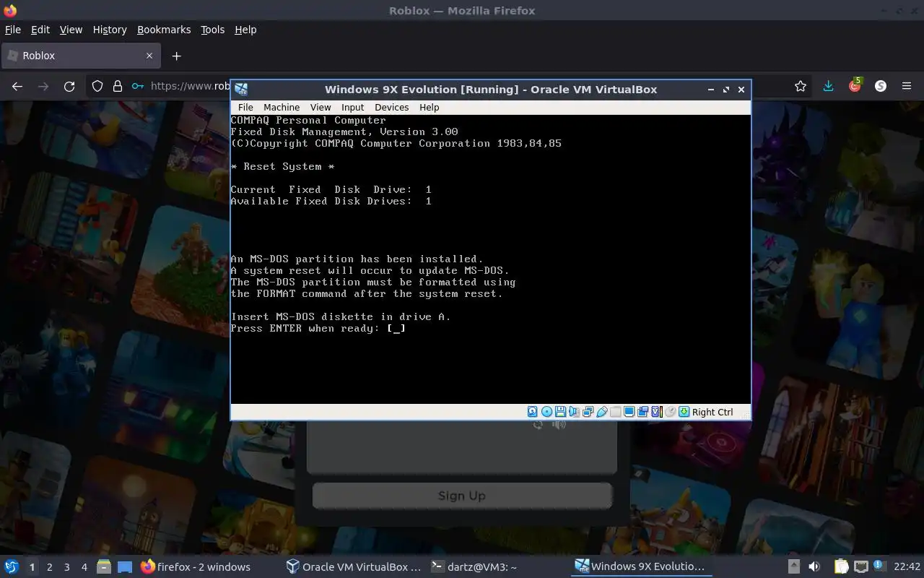Go back in Firefox
Image resolution: width=924 pixels, height=578 pixels.
[x=17, y=86]
